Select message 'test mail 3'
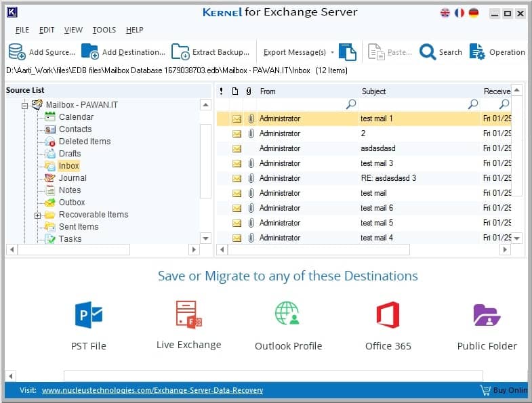This screenshot has height=403, width=532. pos(364,163)
